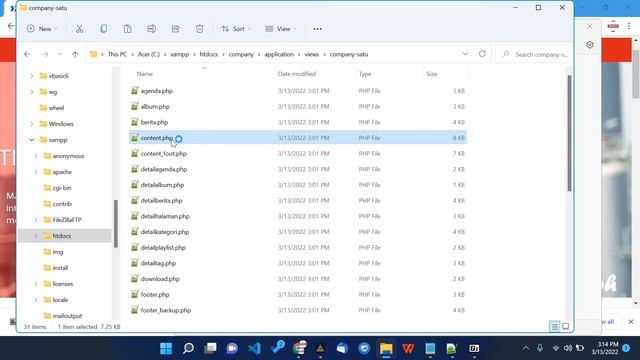The height and width of the screenshot is (360, 640).
Task: Go up one folder level arrow
Action: tap(75, 54)
